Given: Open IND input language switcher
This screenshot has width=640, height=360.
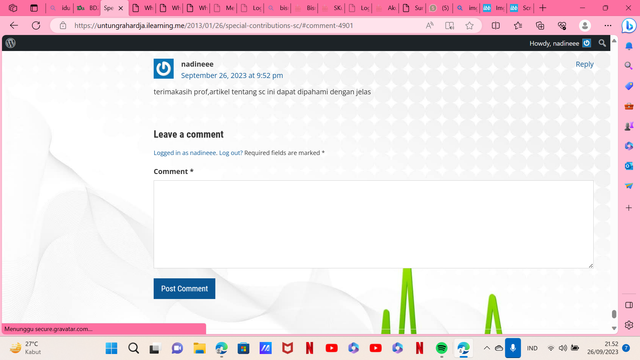Looking at the screenshot, I should click(x=532, y=348).
